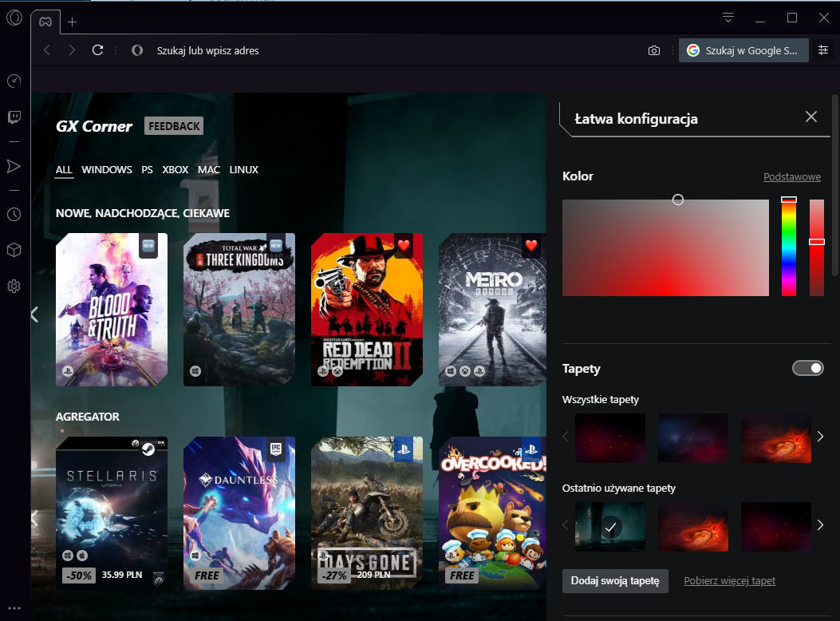Select the XBOX platform filter
The width and height of the screenshot is (840, 621).
tap(175, 170)
